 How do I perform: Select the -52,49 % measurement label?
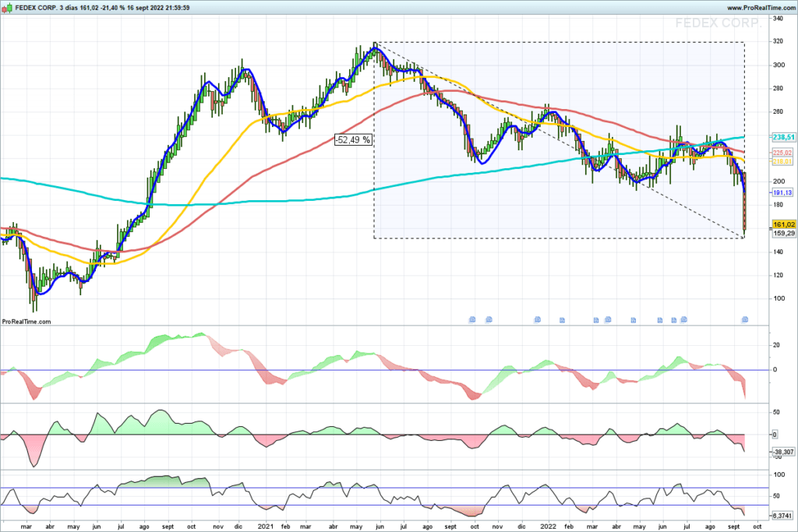click(x=353, y=139)
